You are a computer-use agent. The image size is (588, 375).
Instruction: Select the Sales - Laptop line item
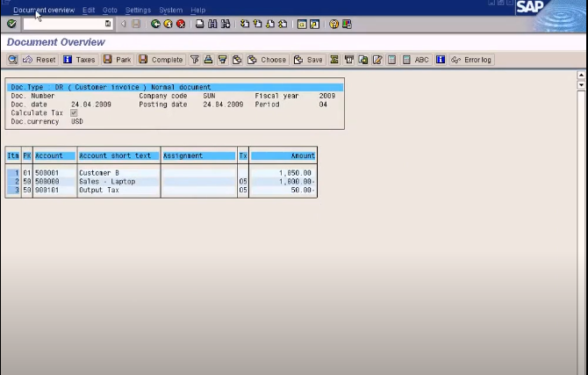[161, 181]
